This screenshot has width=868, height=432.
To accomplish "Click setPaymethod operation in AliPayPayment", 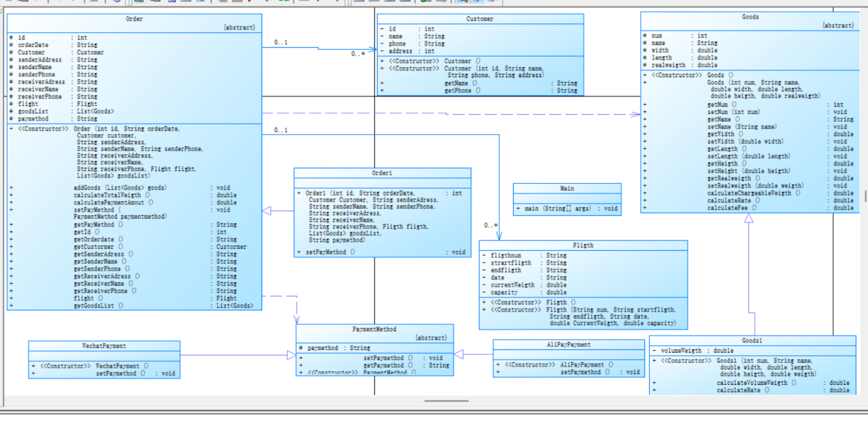I will (x=568, y=373).
